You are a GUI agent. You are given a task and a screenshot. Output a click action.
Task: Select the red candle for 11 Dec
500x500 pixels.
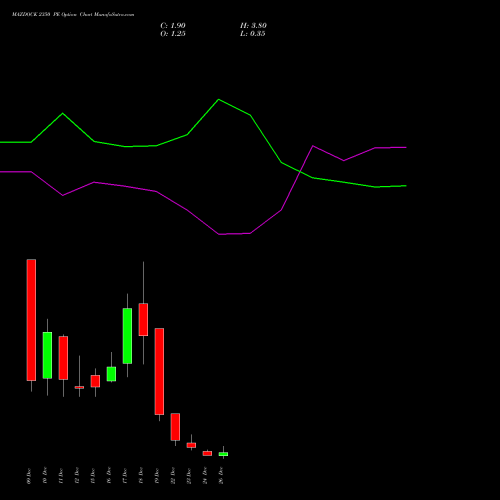pos(63,358)
